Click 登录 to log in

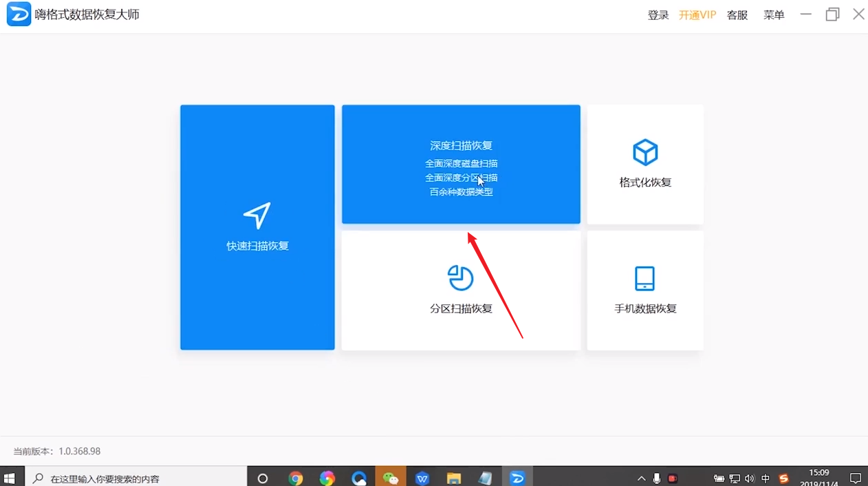point(658,15)
